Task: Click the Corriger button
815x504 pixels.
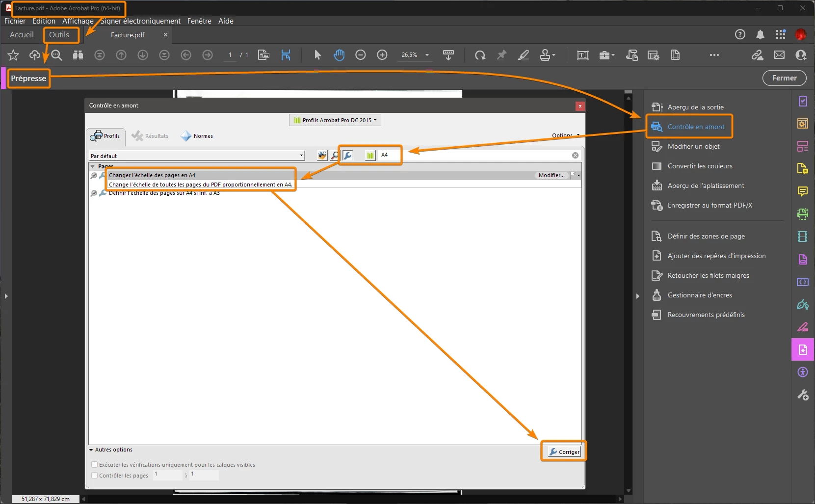Action: [x=564, y=452]
